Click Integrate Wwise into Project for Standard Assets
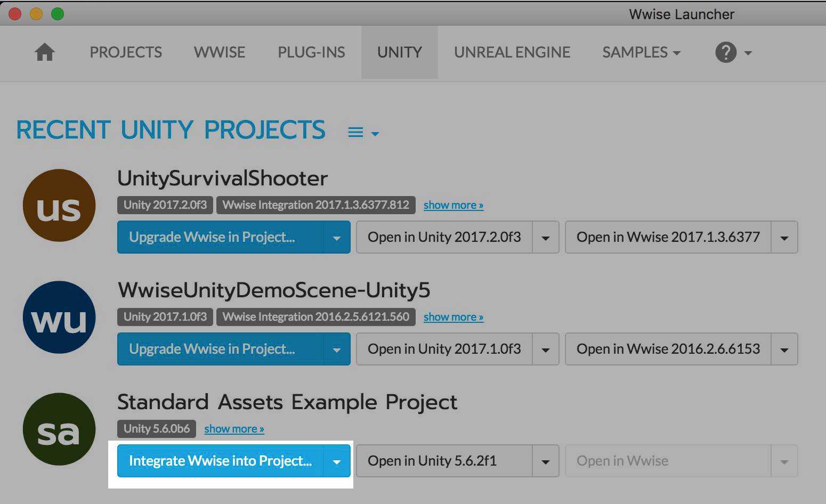Image resolution: width=826 pixels, height=504 pixels. [221, 461]
